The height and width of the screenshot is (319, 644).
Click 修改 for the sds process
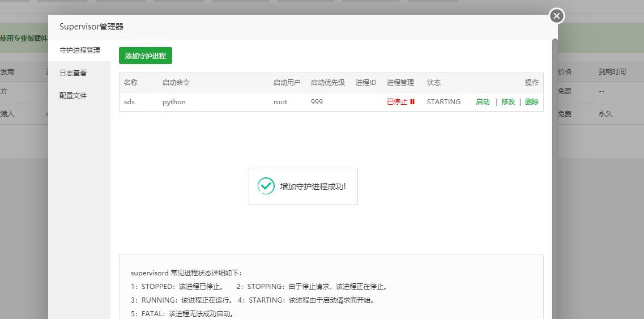pyautogui.click(x=508, y=102)
